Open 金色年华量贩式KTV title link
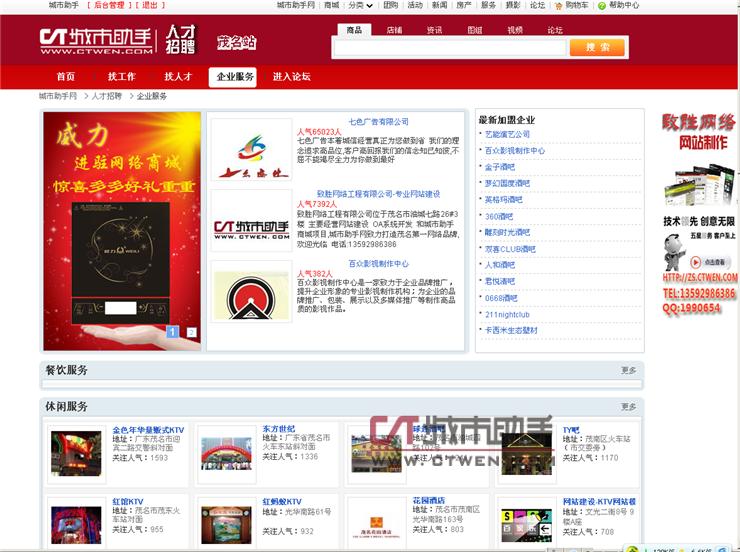Viewport: 740px width, 552px height. tap(148, 430)
